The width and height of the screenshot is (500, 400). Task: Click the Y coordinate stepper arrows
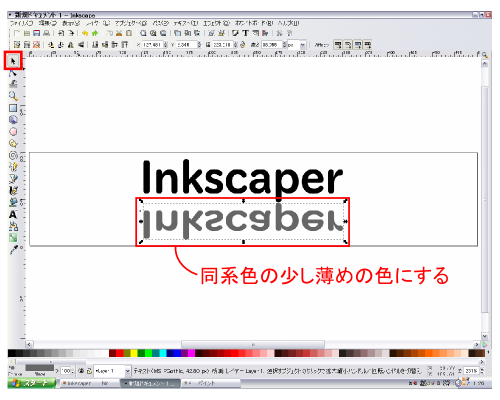coord(199,45)
